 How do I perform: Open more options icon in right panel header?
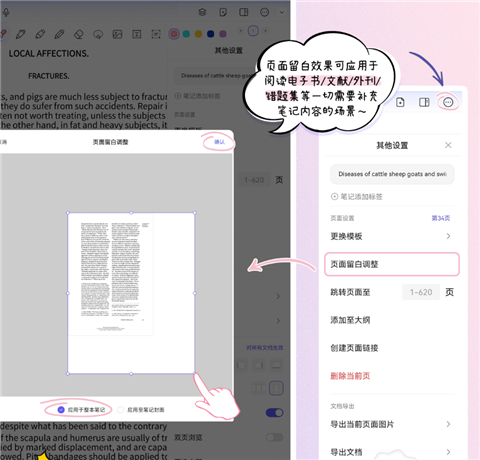click(x=448, y=102)
